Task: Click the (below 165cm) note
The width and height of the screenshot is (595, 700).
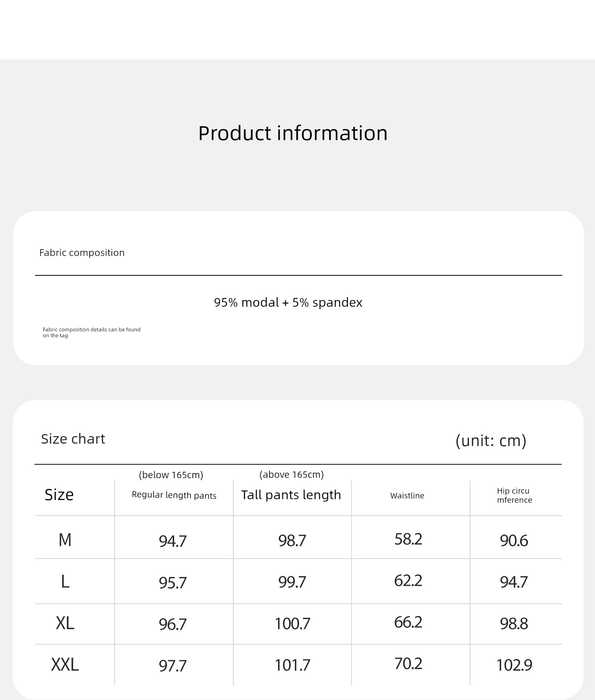Action: pyautogui.click(x=171, y=475)
